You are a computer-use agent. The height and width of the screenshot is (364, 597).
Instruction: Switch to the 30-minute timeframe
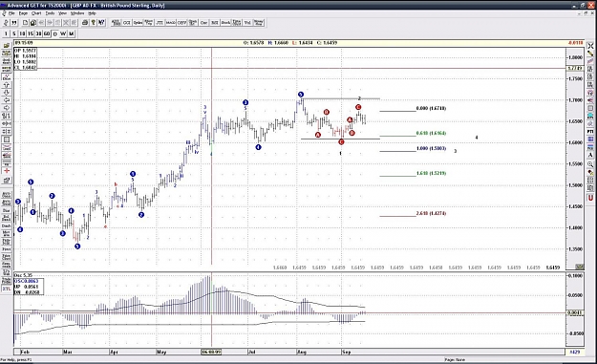pos(38,33)
